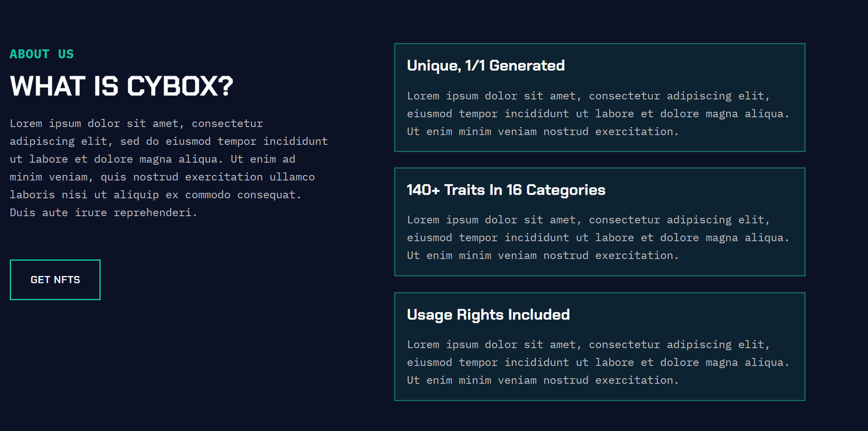
Task: Click the Usage Rights Included heading
Action: pos(488,314)
